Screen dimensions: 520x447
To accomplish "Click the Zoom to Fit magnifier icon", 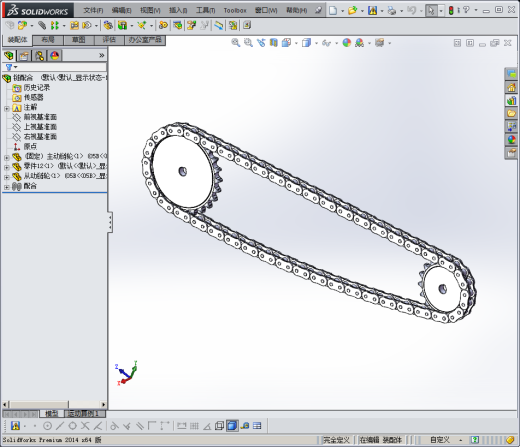I will pyautogui.click(x=236, y=43).
